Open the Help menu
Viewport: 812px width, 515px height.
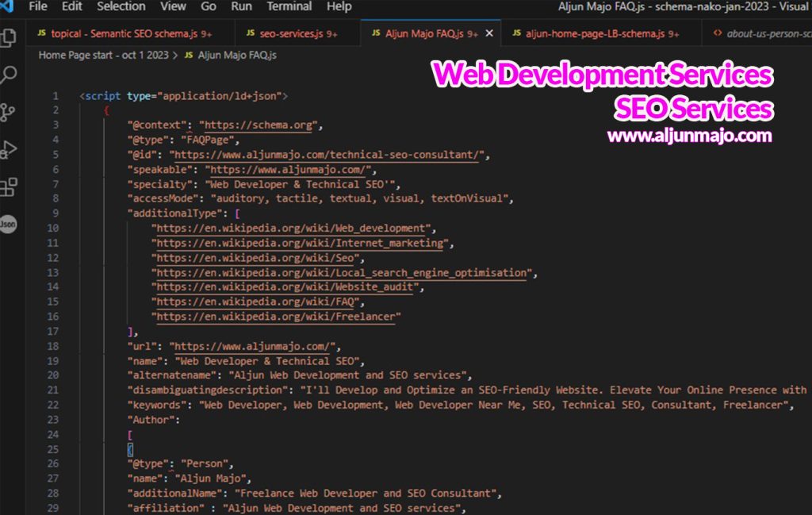(x=339, y=6)
